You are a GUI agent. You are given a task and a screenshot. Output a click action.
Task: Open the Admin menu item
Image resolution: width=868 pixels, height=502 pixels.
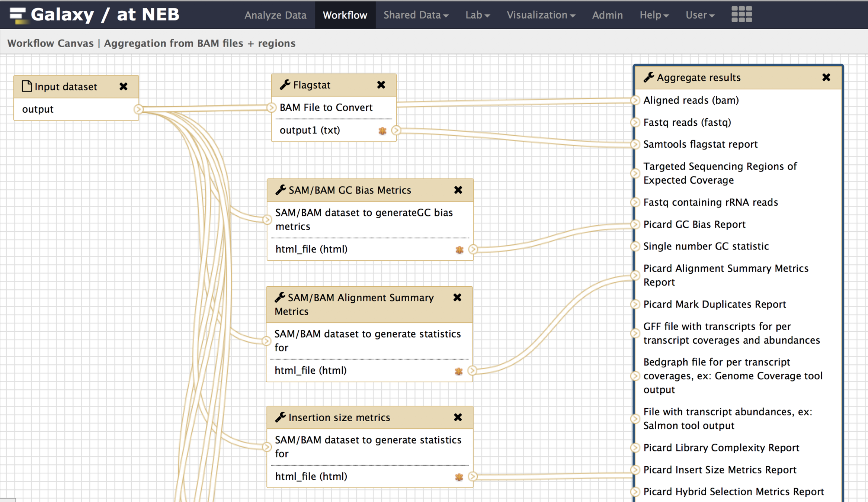click(x=607, y=15)
